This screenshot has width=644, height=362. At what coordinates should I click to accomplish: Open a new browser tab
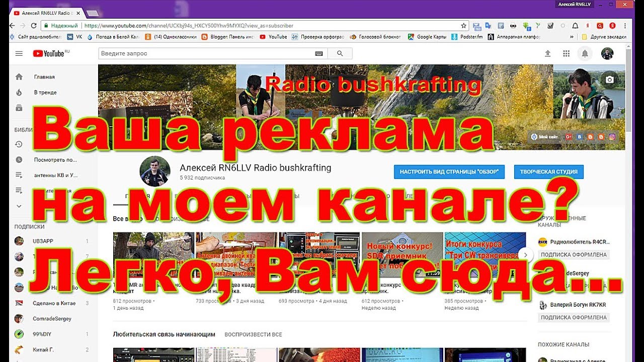coord(92,13)
